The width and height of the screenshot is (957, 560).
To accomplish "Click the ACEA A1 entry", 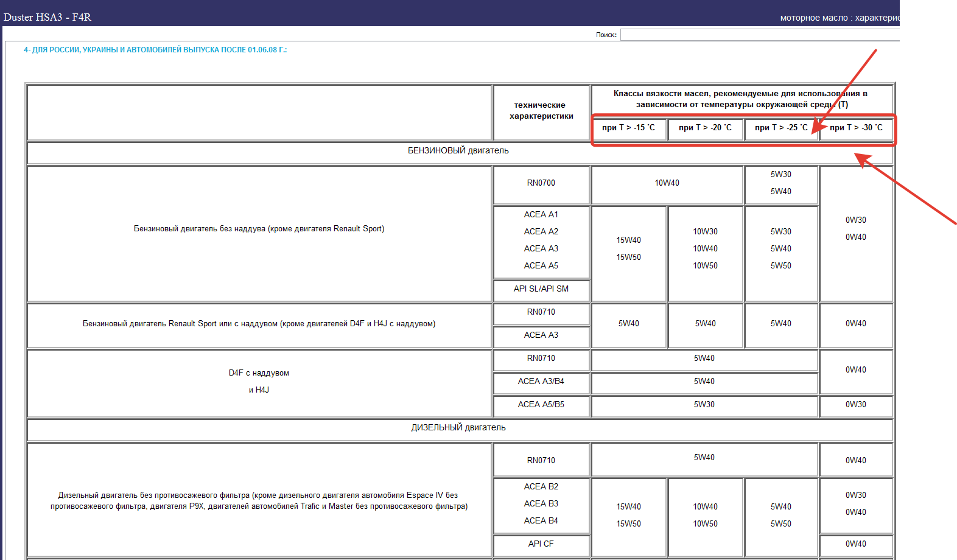I will 541,214.
